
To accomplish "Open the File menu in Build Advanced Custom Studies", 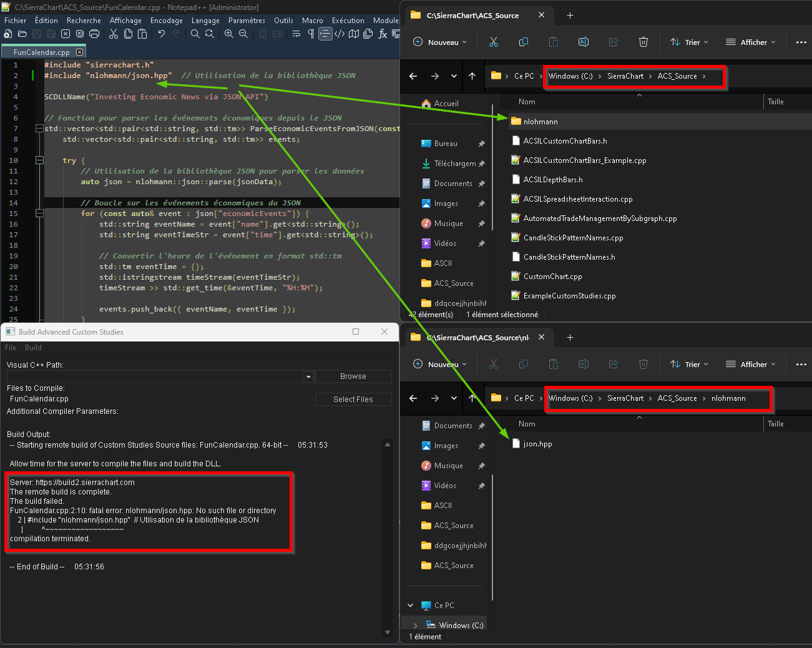I will point(11,348).
